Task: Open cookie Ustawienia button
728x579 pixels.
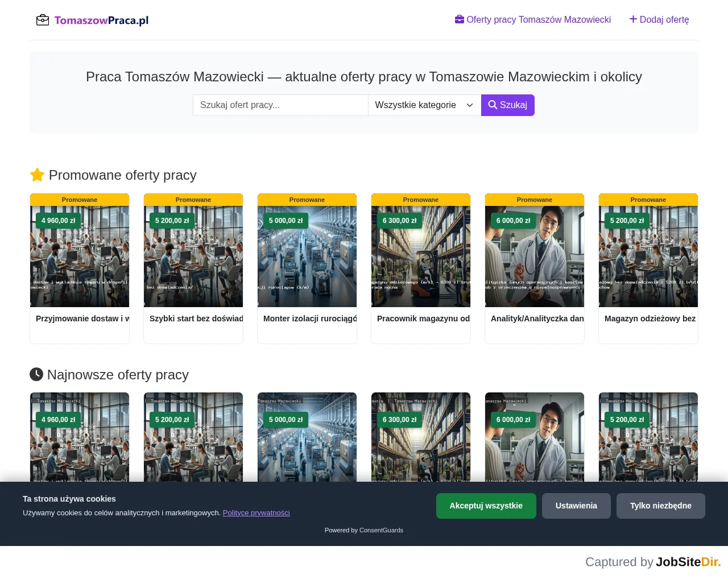Action: pyautogui.click(x=576, y=506)
